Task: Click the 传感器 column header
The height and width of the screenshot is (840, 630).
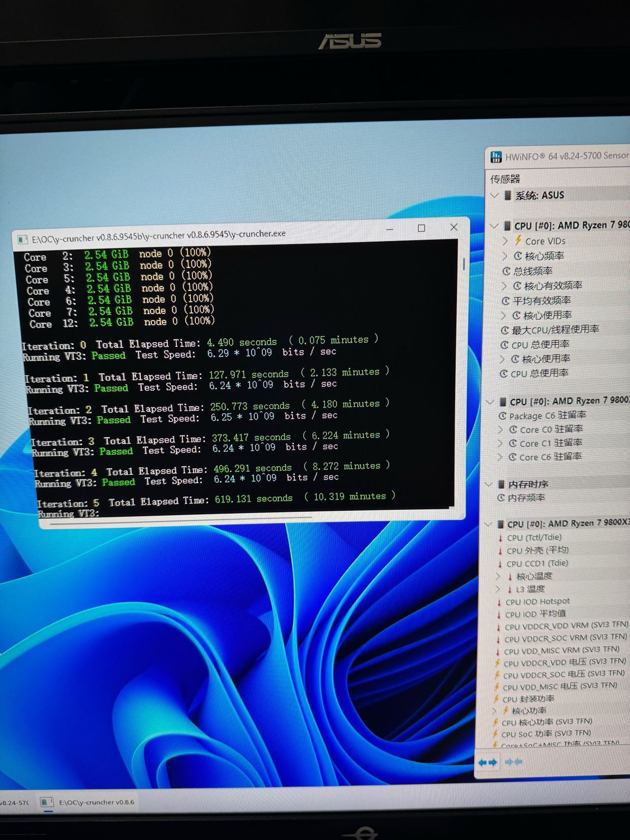Action: (x=505, y=178)
